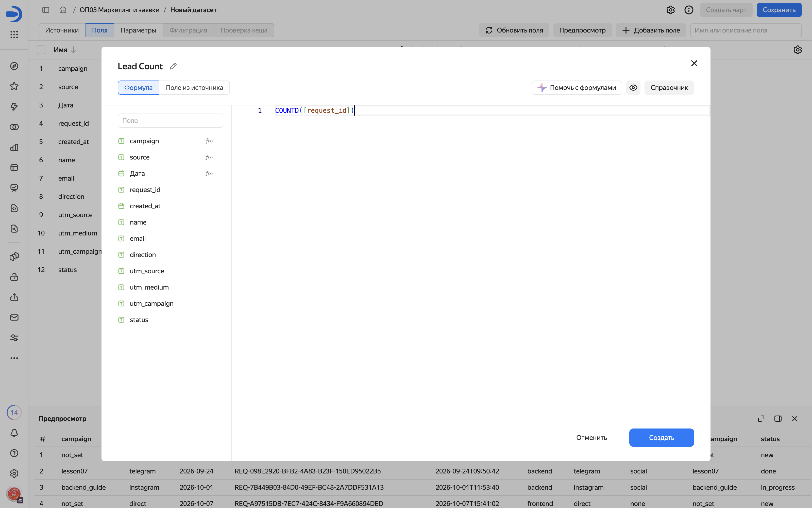Sort fields by Имя arrow
The width and height of the screenshot is (812, 508).
73,50
